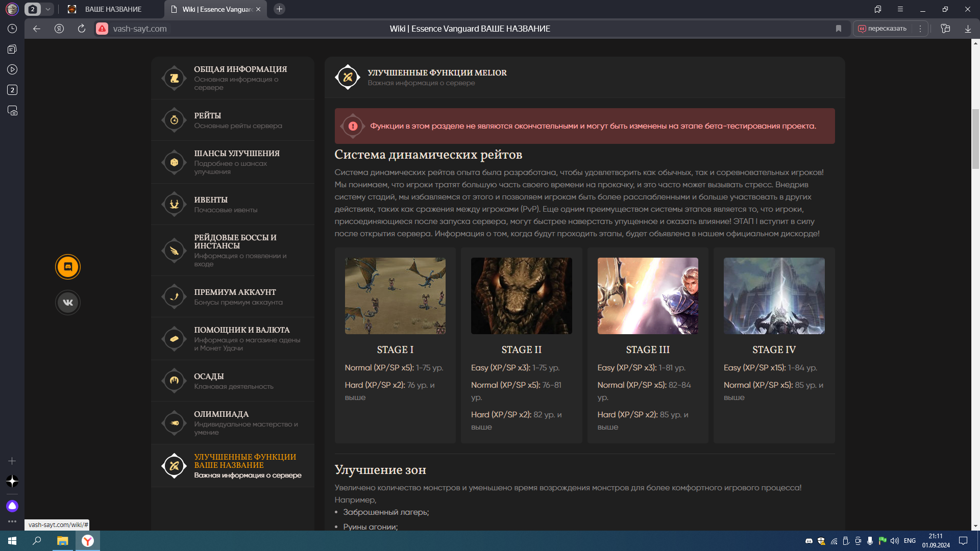
Task: Click the Заброшенный лагерь list item
Action: (x=386, y=512)
